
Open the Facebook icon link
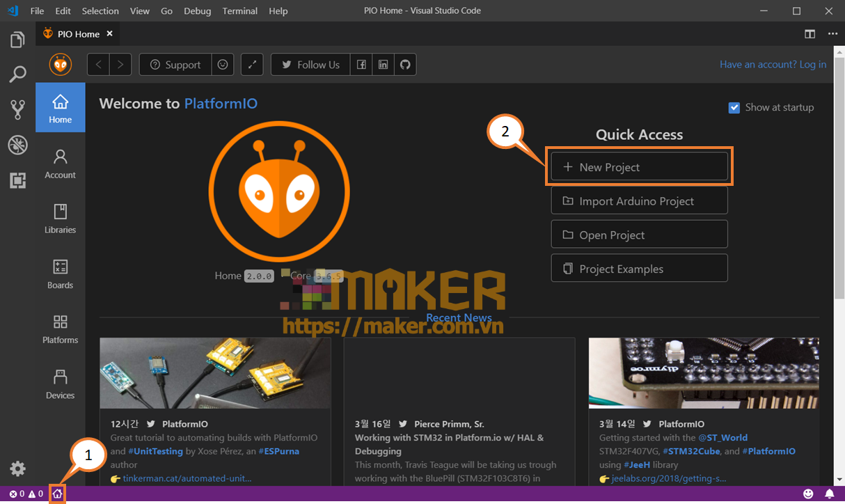coord(361,65)
